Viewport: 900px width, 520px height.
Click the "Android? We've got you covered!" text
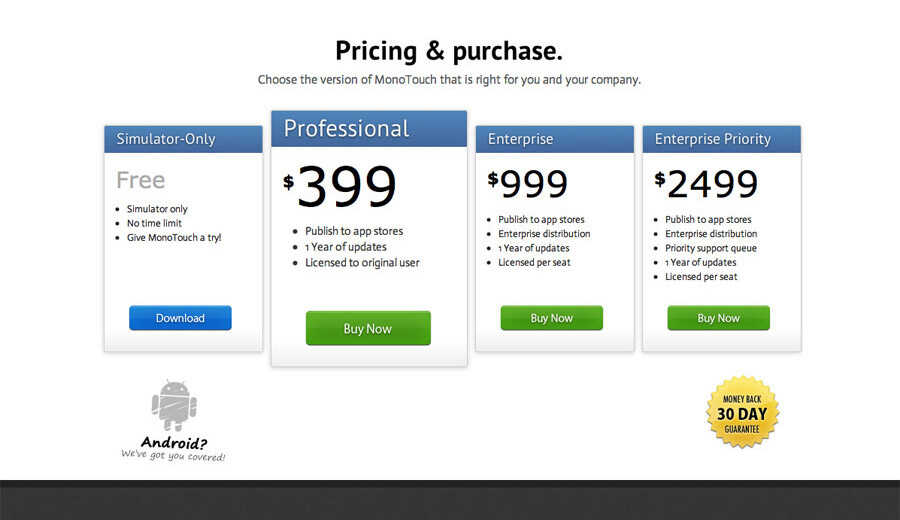(173, 449)
